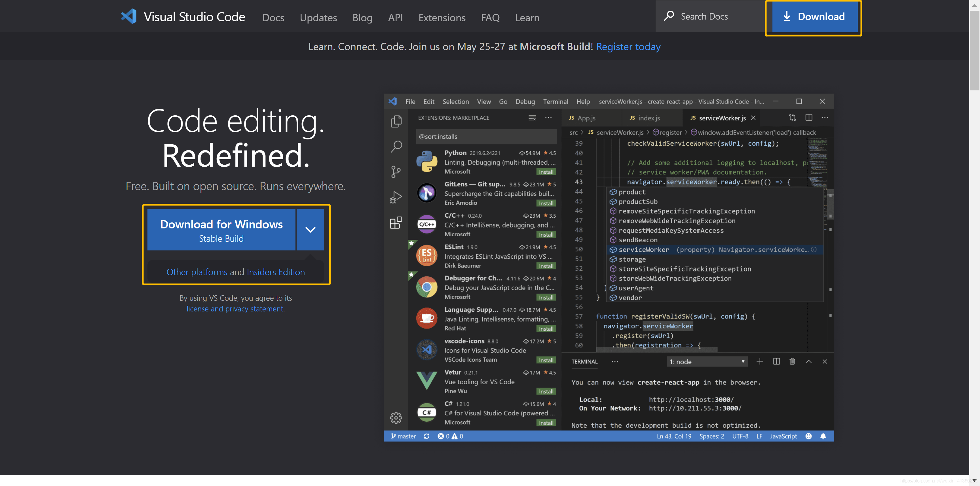980x486 pixels.
Task: Open the Extensions page in top navigation
Action: pos(442,18)
